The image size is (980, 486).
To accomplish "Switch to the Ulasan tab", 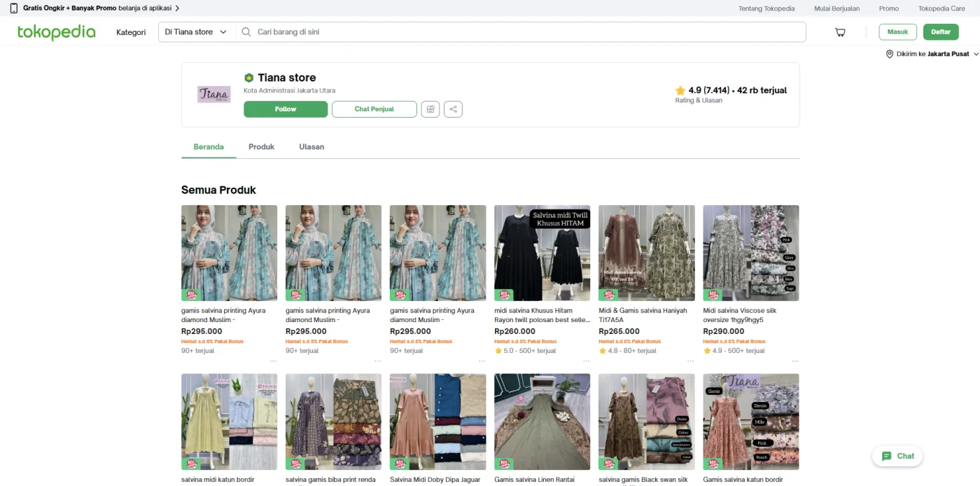I will (x=311, y=147).
